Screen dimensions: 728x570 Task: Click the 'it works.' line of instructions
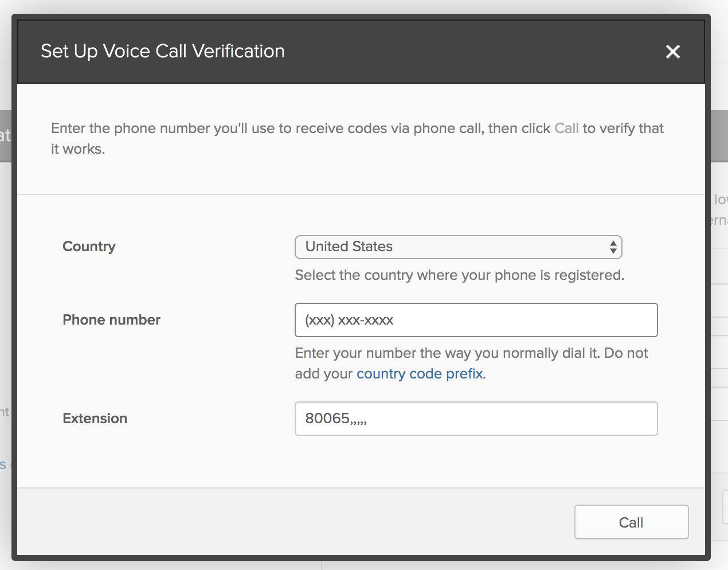78,149
